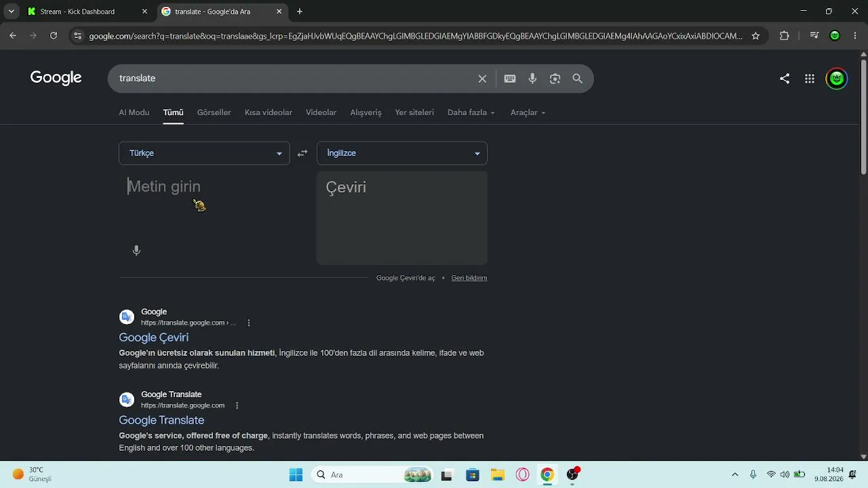Open Google Lens image search
This screenshot has width=868, height=488.
[x=555, y=79]
